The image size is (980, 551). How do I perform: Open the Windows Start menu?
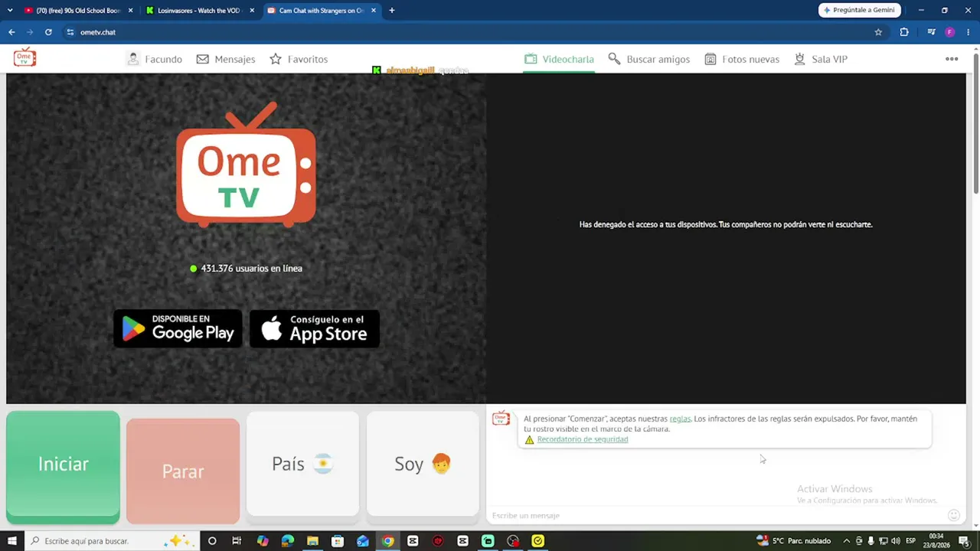point(11,541)
